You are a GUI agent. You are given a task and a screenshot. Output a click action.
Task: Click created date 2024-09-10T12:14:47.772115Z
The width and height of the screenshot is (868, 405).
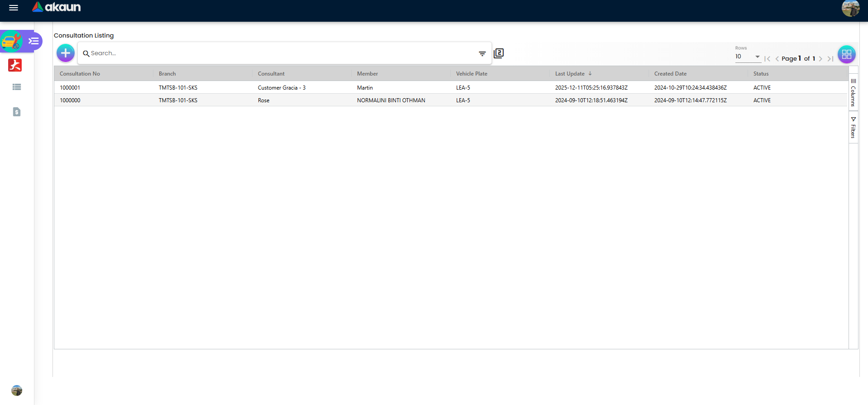pos(690,100)
